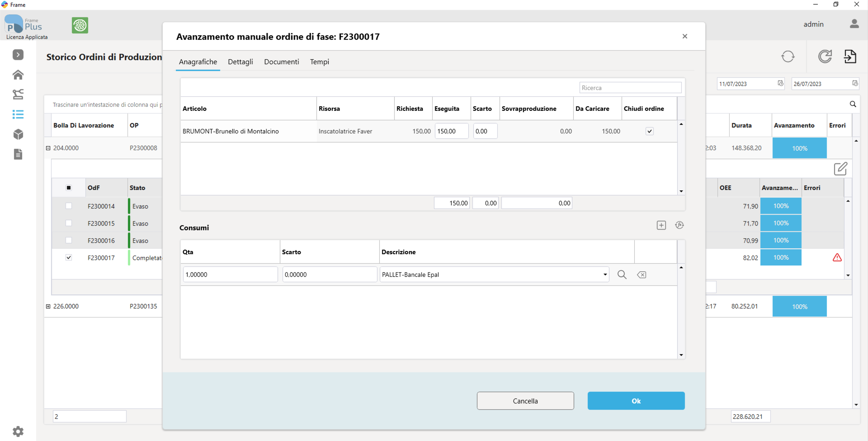Click the 100% progress bar with OEE 71,90
The height and width of the screenshot is (441, 868).
tap(780, 206)
